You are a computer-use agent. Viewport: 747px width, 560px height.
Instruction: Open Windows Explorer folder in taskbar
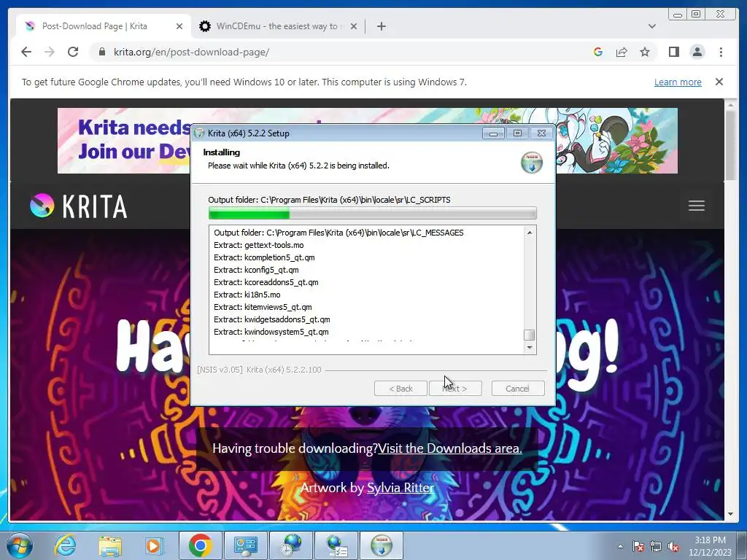point(110,545)
